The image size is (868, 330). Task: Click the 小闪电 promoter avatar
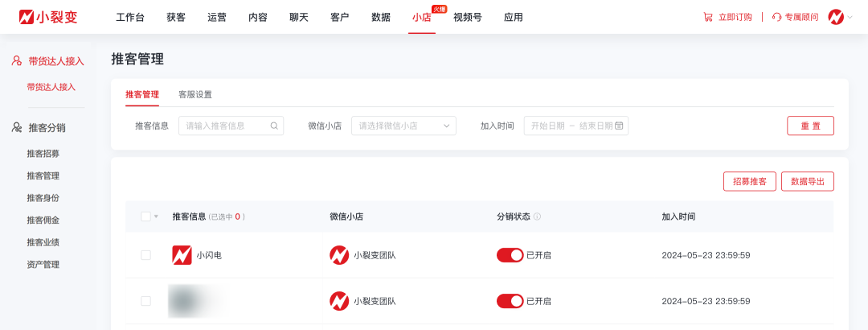[x=182, y=255]
